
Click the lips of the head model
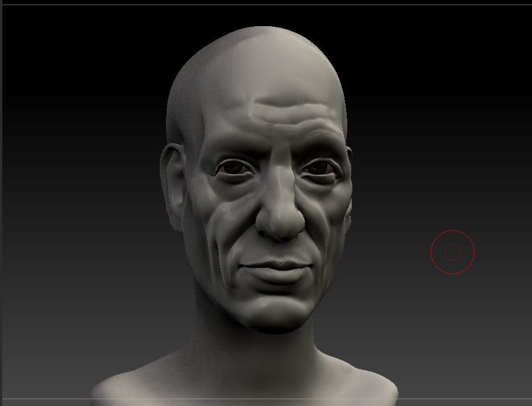coord(276,271)
